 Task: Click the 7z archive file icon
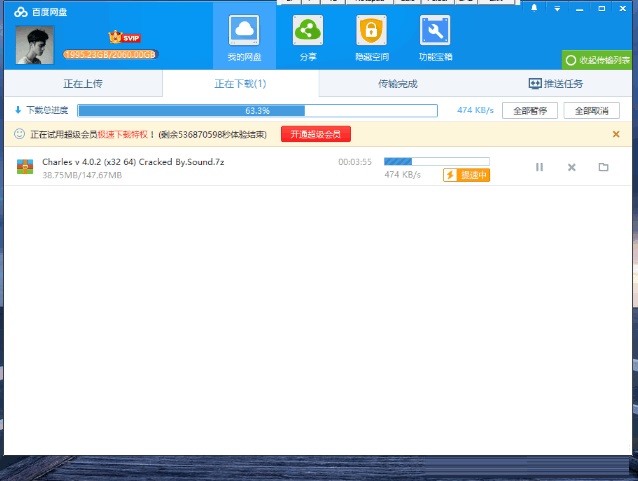click(x=25, y=166)
